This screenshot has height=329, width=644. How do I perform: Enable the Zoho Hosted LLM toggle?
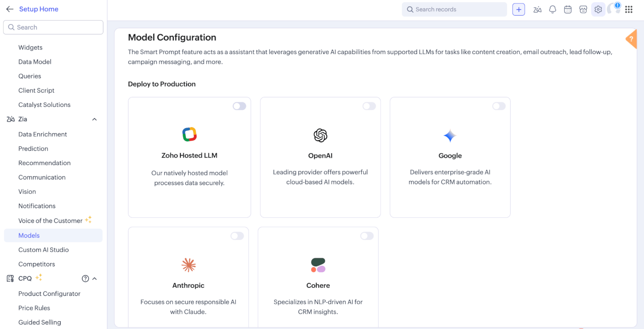pyautogui.click(x=239, y=106)
